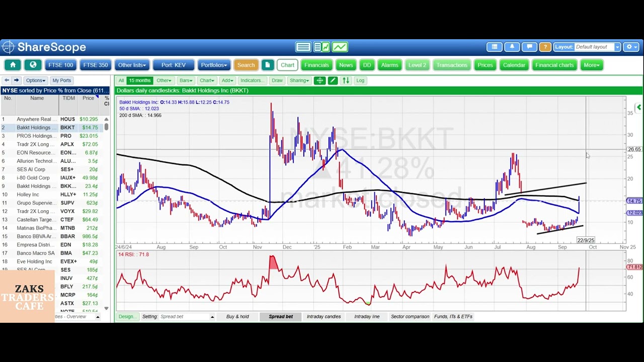Expand the Portfolios menu
644x362 pixels.
(213, 65)
